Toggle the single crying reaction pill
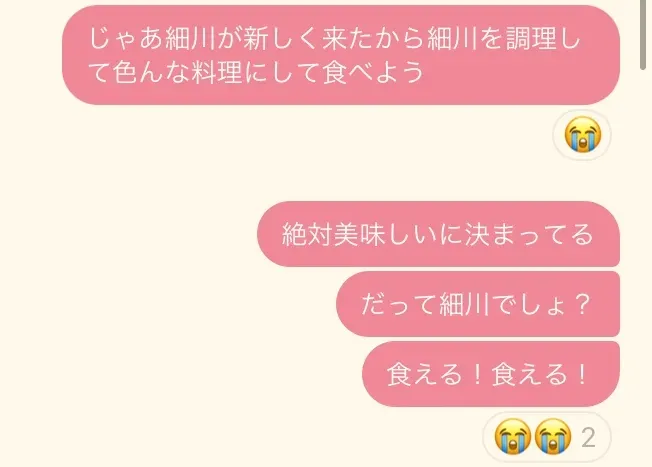 coord(582,135)
